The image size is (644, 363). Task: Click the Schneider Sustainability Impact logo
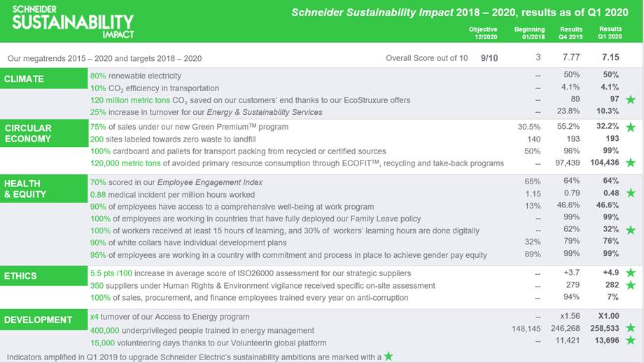pos(69,22)
